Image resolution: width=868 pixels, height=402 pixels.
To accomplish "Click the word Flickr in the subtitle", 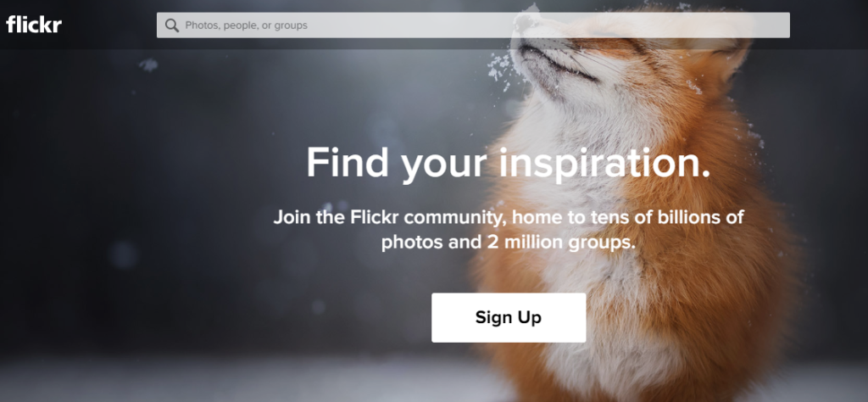I will coord(374,217).
